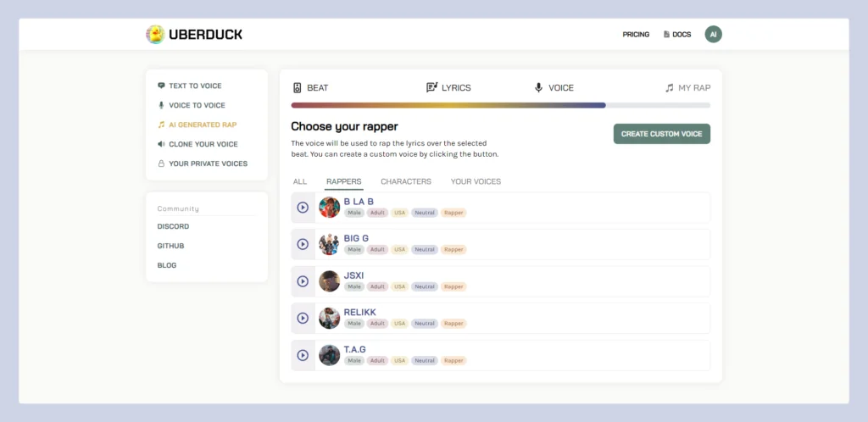Click the microphone icon beside VOICE step
The height and width of the screenshot is (422, 868).
(538, 88)
